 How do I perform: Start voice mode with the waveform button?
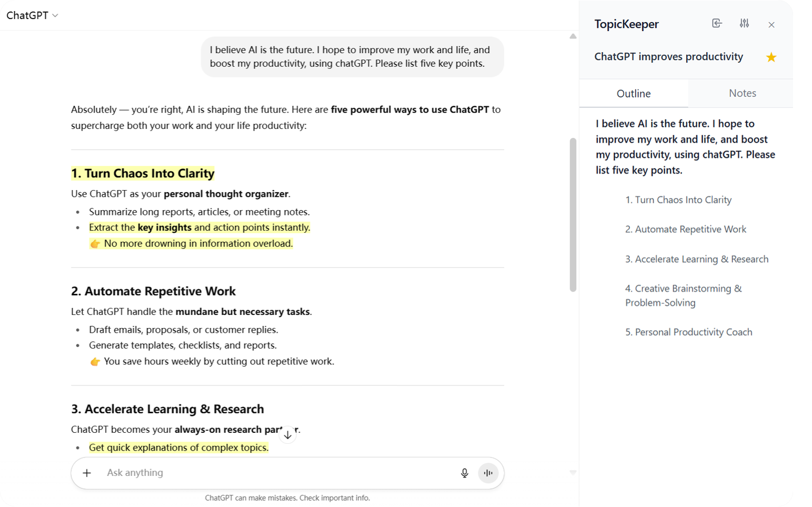488,473
